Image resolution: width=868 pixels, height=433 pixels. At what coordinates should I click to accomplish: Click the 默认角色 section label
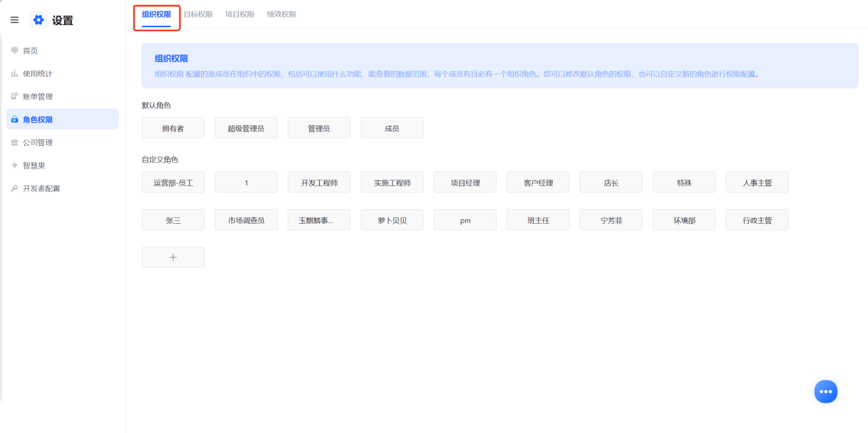[156, 106]
